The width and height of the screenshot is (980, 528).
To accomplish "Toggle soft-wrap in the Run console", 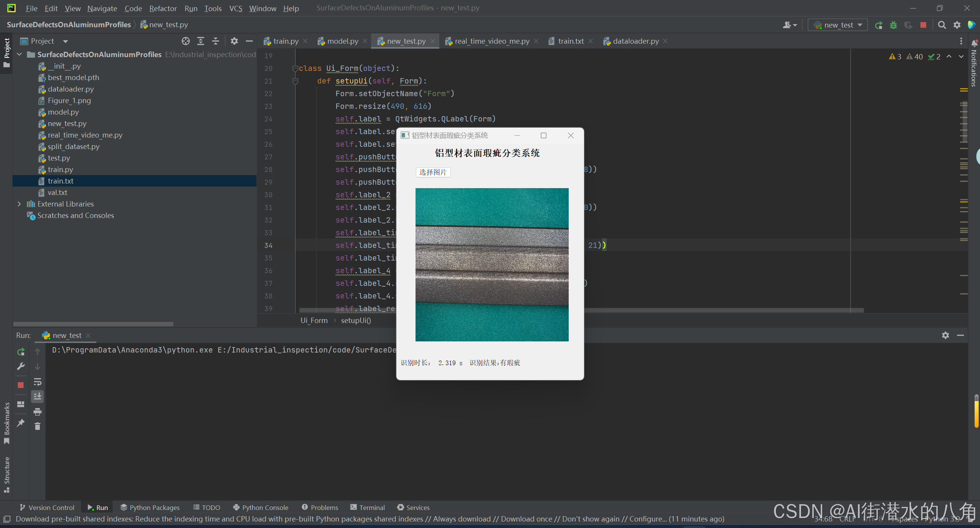I will pos(38,382).
